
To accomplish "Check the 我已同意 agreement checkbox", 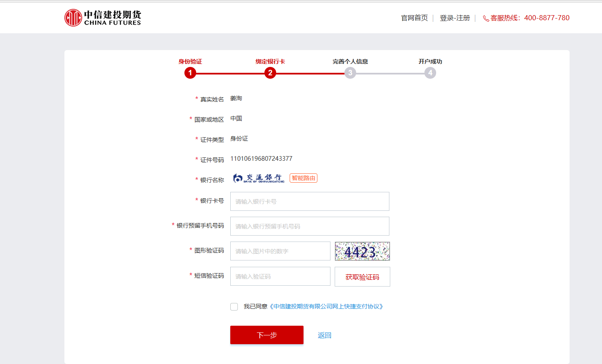I will click(234, 307).
